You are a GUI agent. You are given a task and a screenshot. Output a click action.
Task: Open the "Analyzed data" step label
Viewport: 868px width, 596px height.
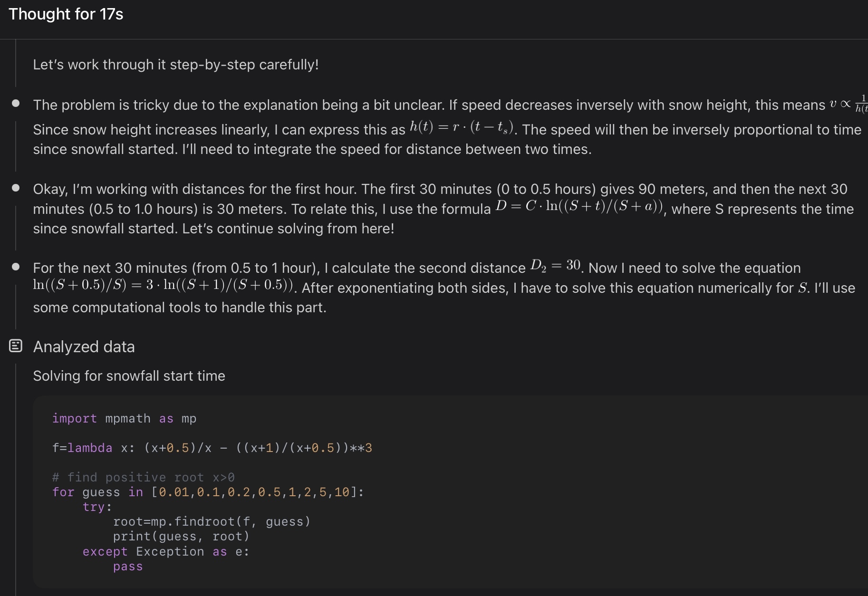click(x=84, y=347)
